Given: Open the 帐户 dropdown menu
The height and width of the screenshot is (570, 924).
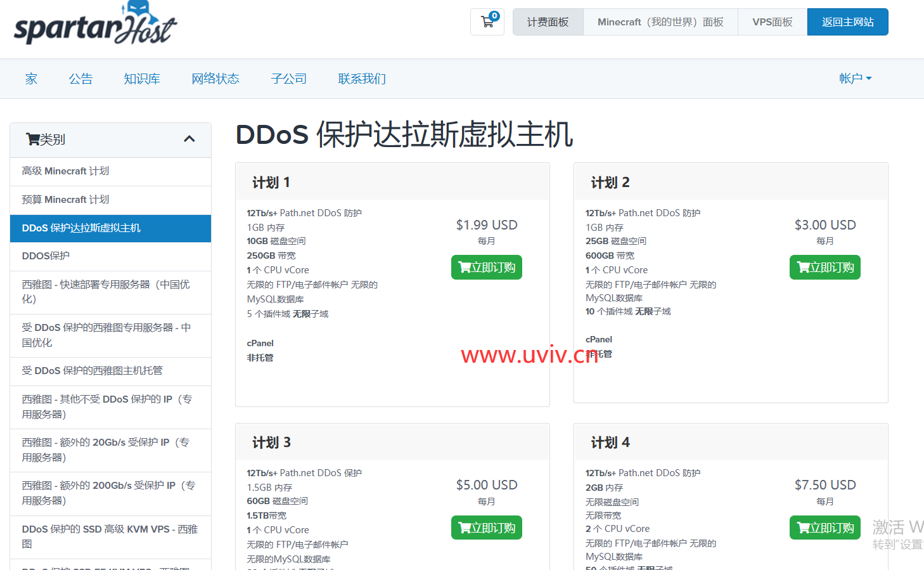Looking at the screenshot, I should click(x=855, y=79).
